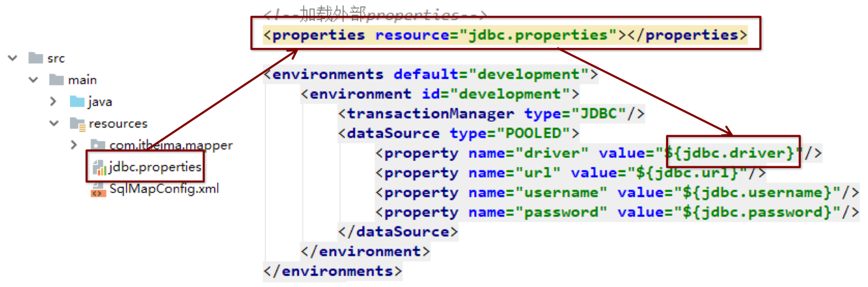Collapse the resources folder using its chevron
Image resolution: width=868 pixels, height=287 pixels.
tap(54, 123)
